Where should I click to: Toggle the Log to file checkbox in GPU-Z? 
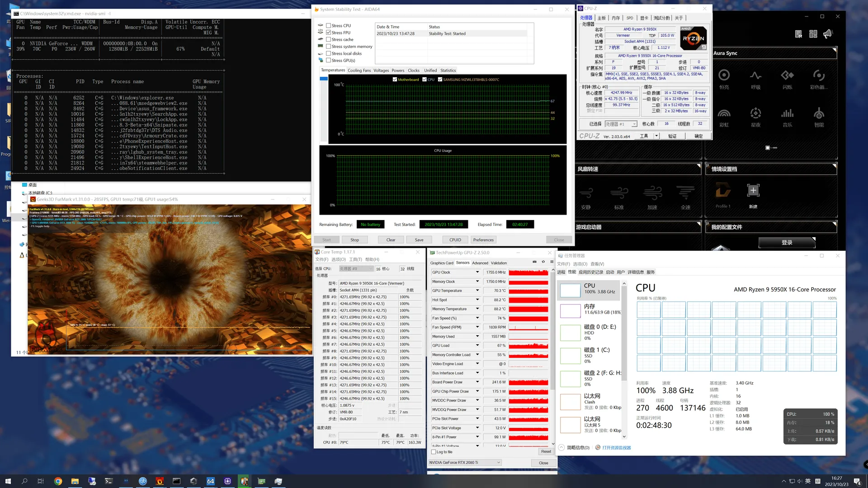434,452
